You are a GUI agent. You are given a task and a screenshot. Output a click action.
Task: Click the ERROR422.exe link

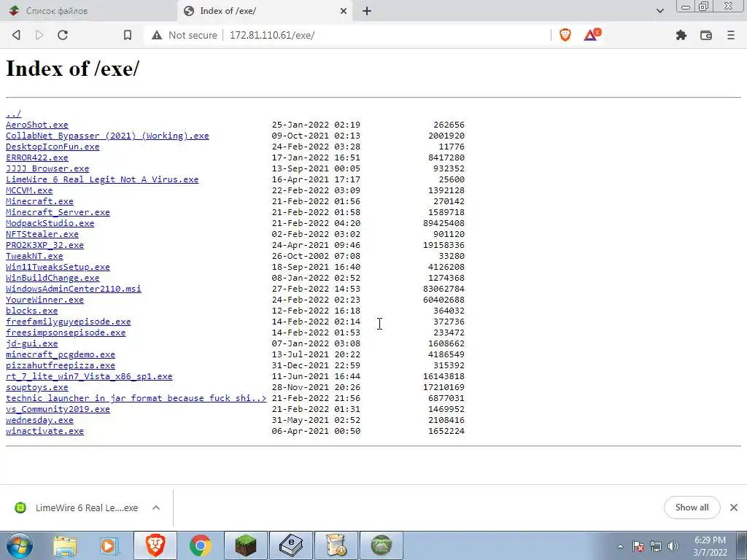[x=36, y=157]
